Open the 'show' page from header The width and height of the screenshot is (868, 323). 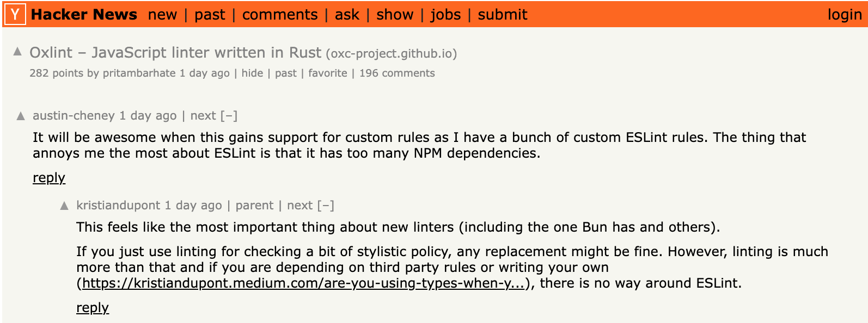click(395, 15)
